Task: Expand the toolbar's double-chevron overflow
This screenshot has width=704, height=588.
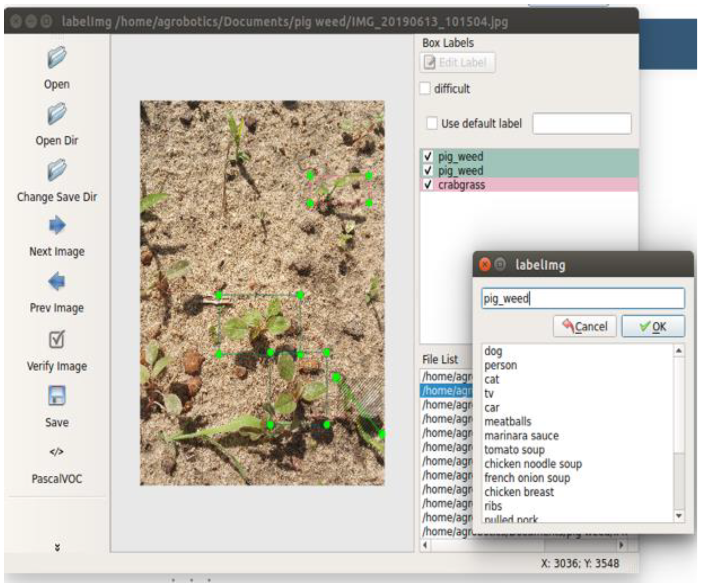Action: tap(57, 547)
